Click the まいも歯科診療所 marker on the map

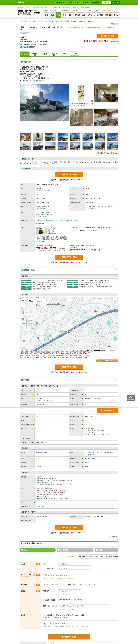pos(95,311)
